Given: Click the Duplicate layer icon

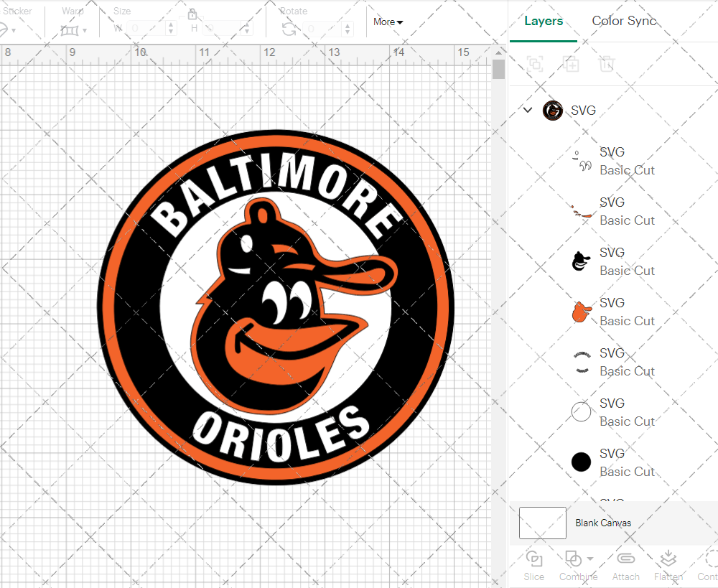Looking at the screenshot, I should tap(571, 64).
